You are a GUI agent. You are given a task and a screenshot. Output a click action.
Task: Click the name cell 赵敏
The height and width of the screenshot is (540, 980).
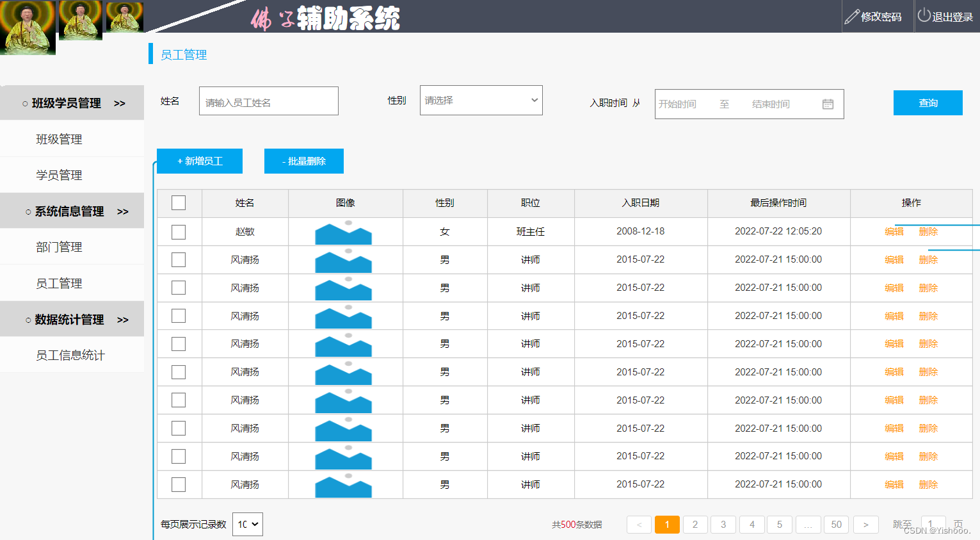click(x=245, y=231)
